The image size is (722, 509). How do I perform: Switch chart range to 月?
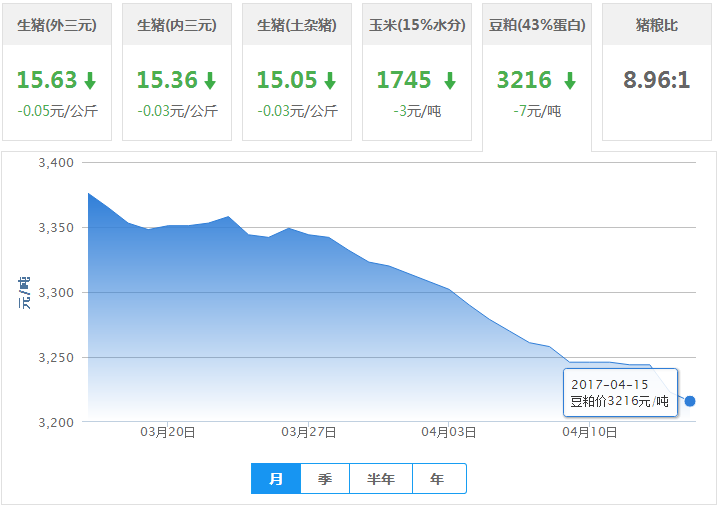(x=276, y=479)
